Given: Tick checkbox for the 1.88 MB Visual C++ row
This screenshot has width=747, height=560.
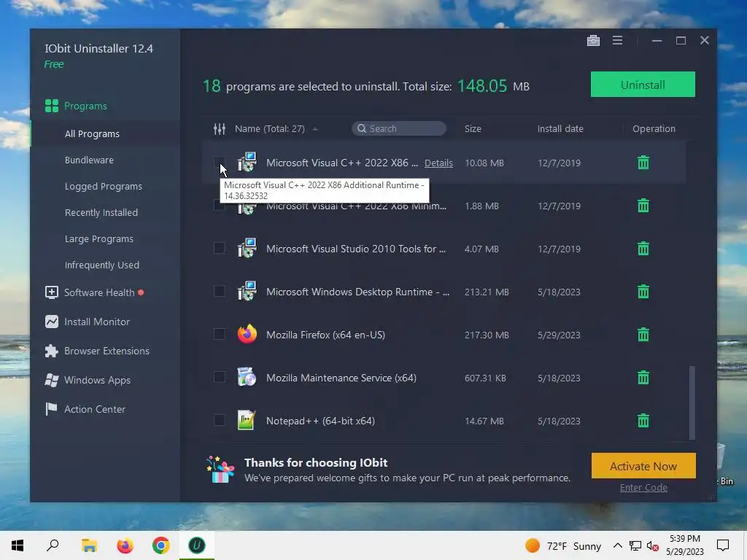Looking at the screenshot, I should tap(219, 206).
